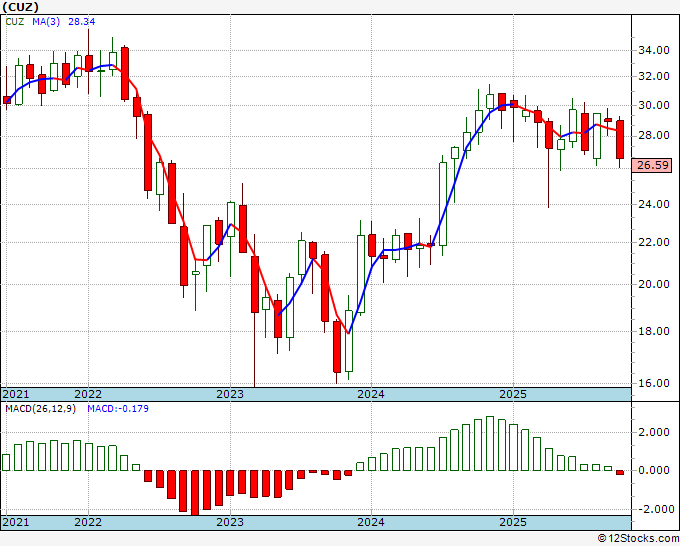
Task: Click the last red MACD histogram bar
Action: 620,472
